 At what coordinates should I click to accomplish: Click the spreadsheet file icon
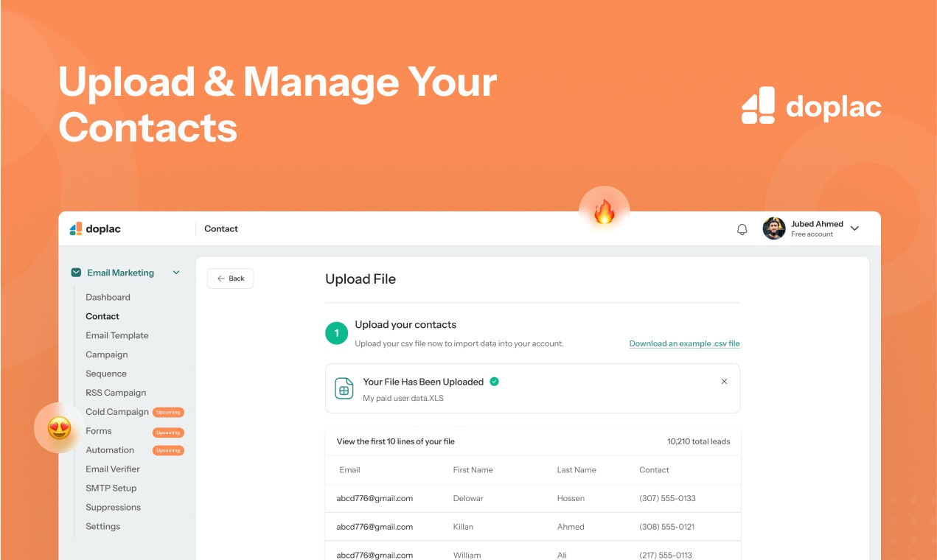tap(344, 388)
